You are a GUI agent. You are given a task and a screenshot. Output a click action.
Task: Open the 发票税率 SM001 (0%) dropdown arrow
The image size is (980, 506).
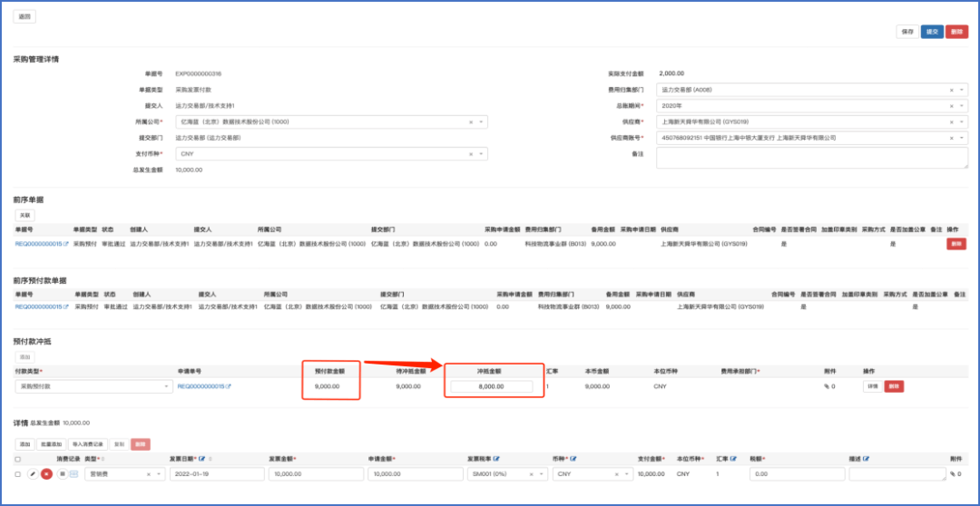pos(541,474)
